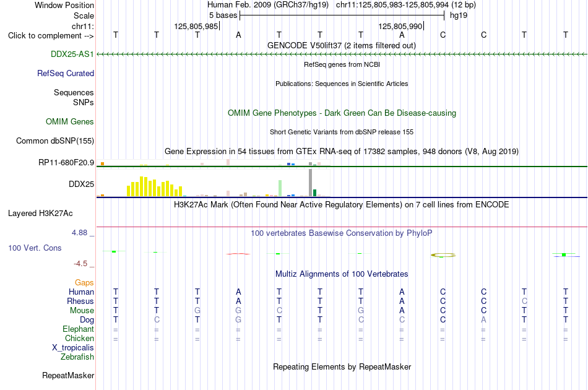
Task: Click the 100 Vert. Cons track label
Action: [x=35, y=248]
